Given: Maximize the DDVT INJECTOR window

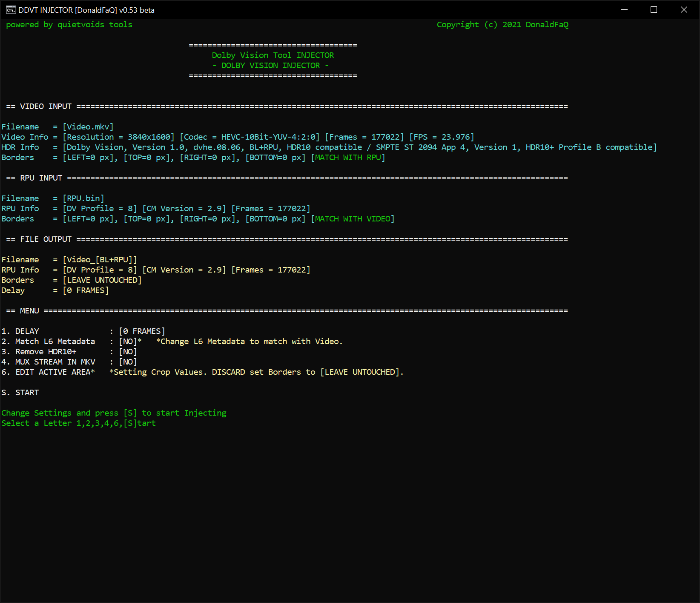Looking at the screenshot, I should pos(654,9).
